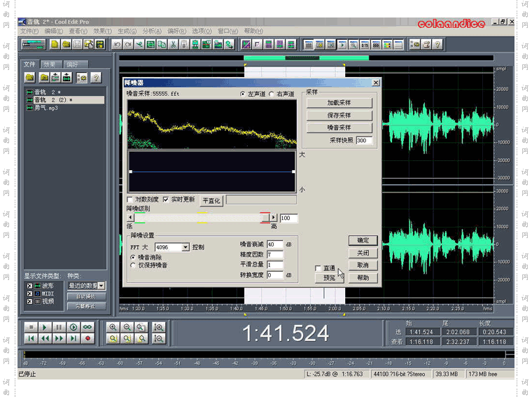532x397 pixels.
Task: Switch to the 偏好 tab in left panel
Action: pos(75,64)
